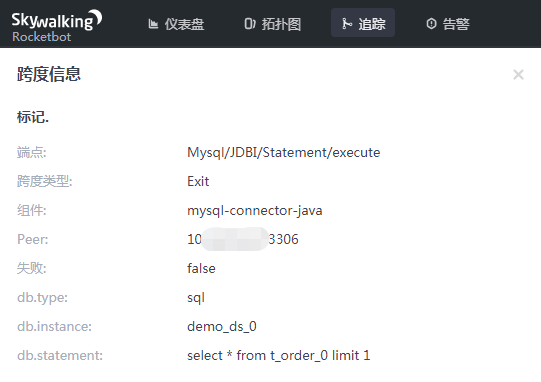Click the alarm warning icon
The width and height of the screenshot is (541, 382).
[x=431, y=24]
